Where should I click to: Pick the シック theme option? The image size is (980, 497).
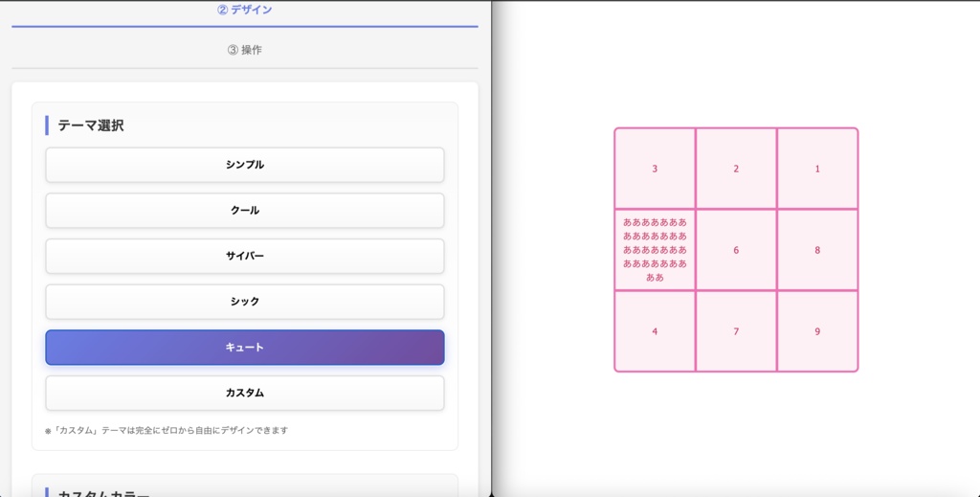point(245,302)
